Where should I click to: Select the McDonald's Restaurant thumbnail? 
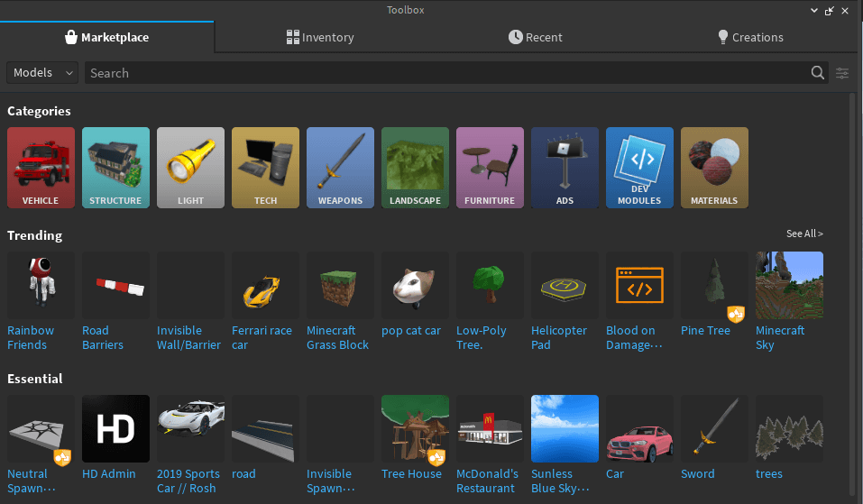click(x=490, y=428)
